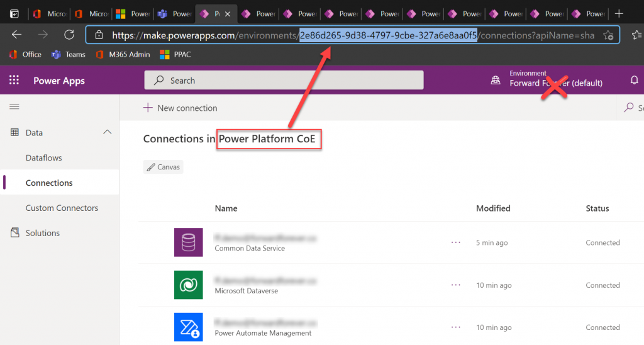Click the browser address bar URL
Screen dimensions: 644x345
(353, 35)
